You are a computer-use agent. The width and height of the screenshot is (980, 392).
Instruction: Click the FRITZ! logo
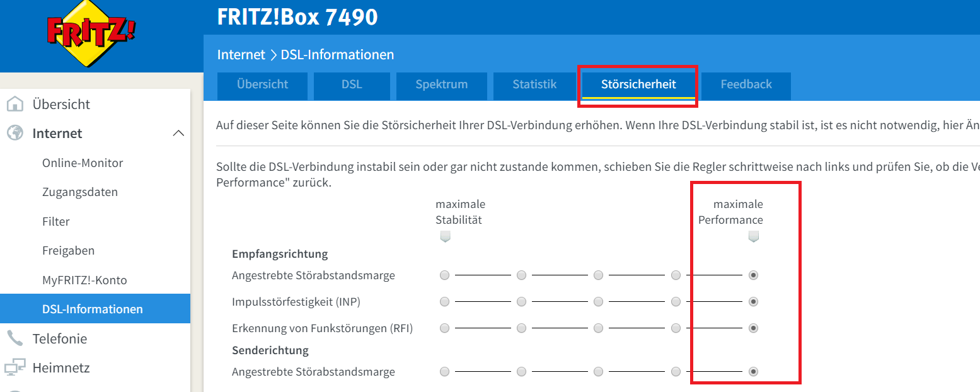pyautogui.click(x=93, y=33)
